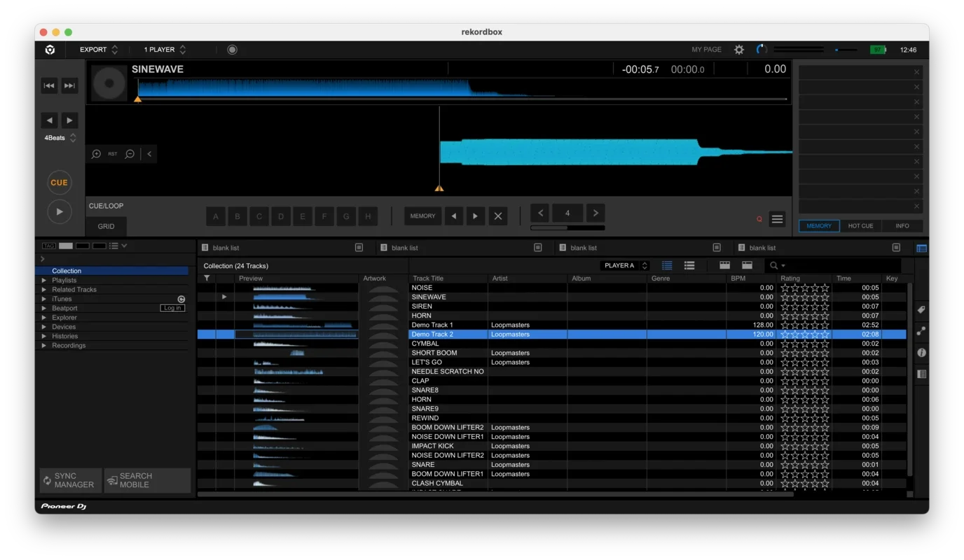Switch to detailed list view icon
Screen dimensions: 964x560
click(667, 265)
